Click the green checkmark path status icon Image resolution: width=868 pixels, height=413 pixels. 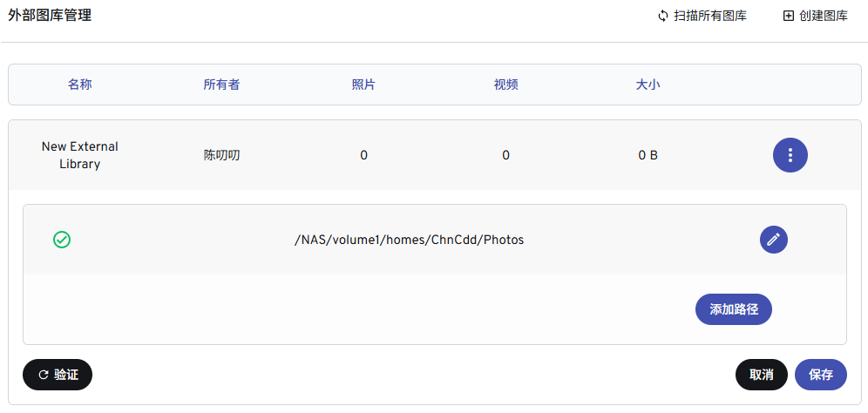pos(62,240)
